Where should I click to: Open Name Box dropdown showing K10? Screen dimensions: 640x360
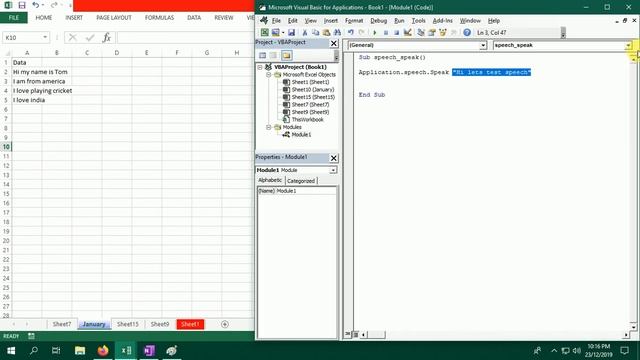[x=45, y=38]
